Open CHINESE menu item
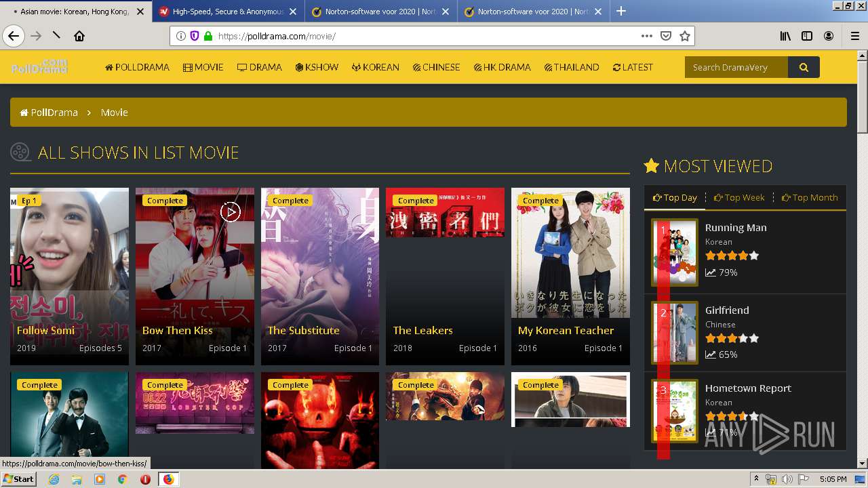Image resolution: width=868 pixels, height=488 pixels. pyautogui.click(x=436, y=67)
